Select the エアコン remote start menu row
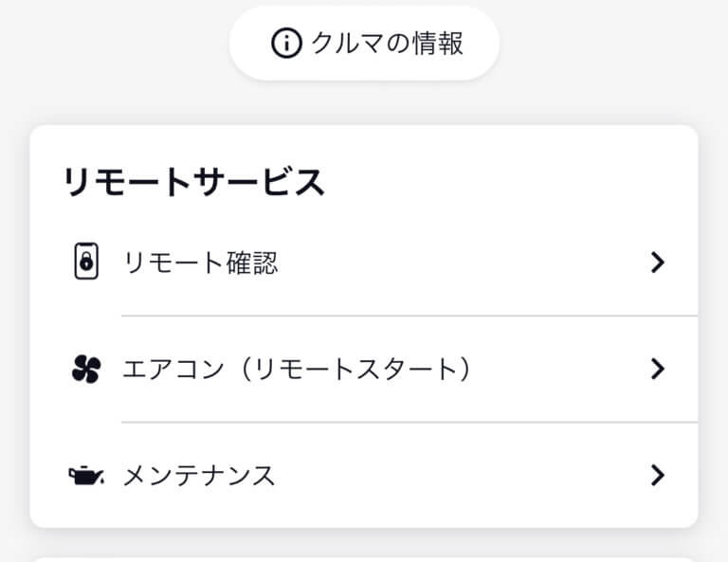 (x=364, y=370)
